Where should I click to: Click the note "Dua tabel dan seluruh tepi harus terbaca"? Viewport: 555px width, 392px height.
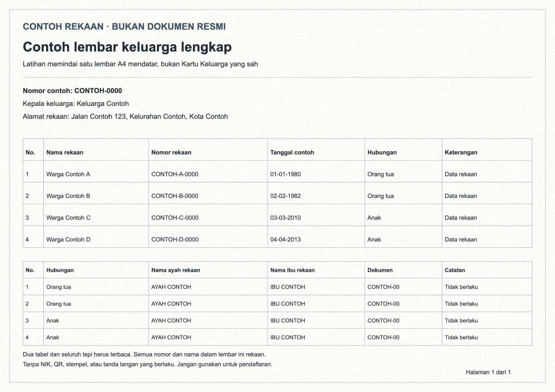[77, 354]
